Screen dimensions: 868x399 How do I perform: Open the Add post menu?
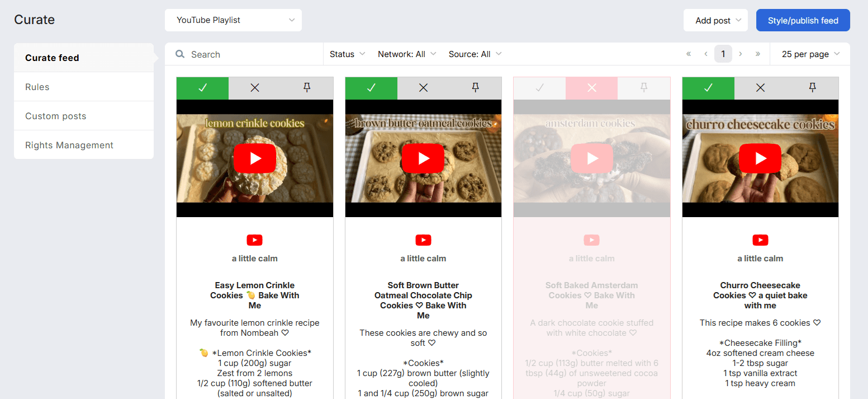point(715,20)
